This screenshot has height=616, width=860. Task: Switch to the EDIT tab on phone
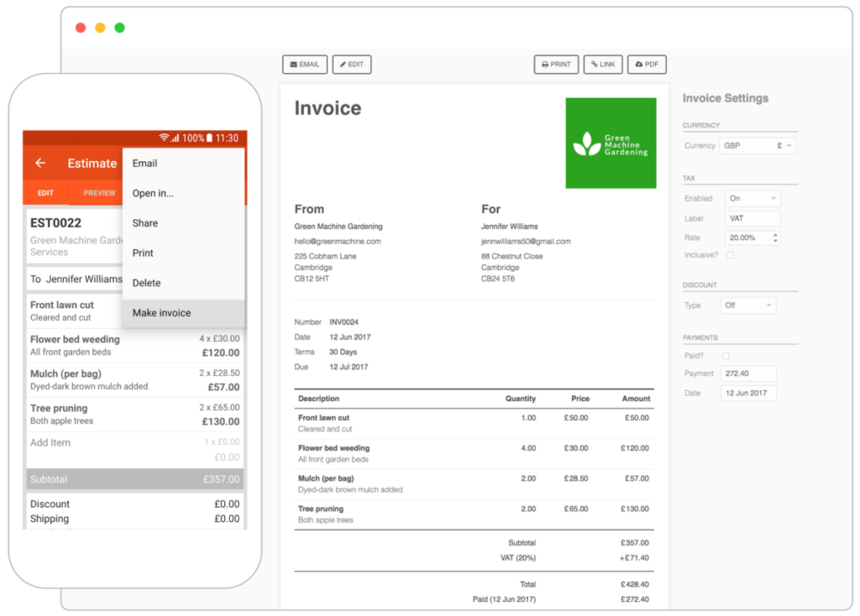coord(45,193)
